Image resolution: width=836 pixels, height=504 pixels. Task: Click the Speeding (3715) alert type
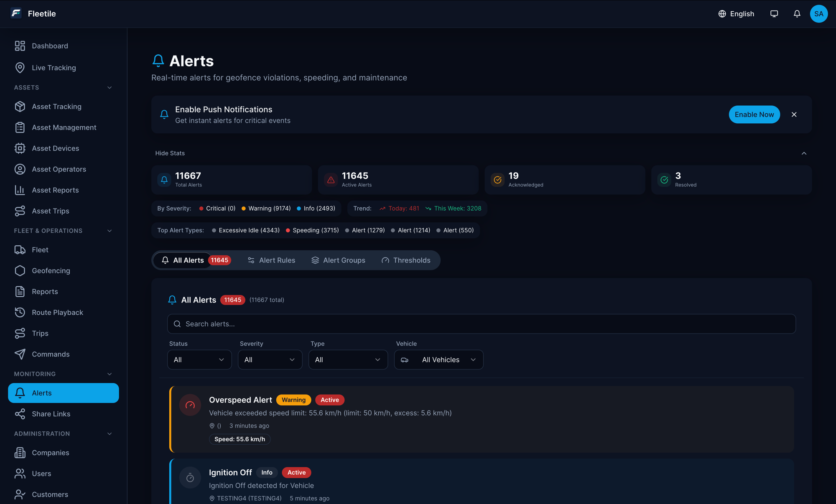coord(312,231)
